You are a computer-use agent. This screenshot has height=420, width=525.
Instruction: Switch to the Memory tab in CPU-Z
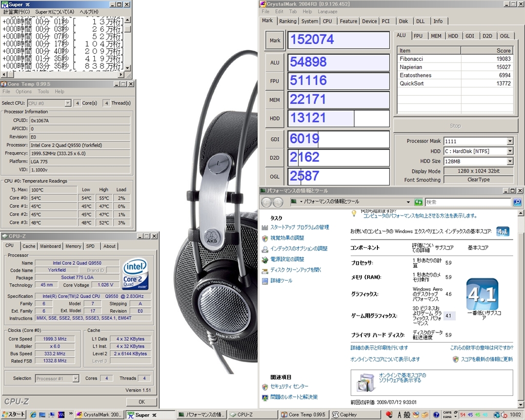[73, 246]
